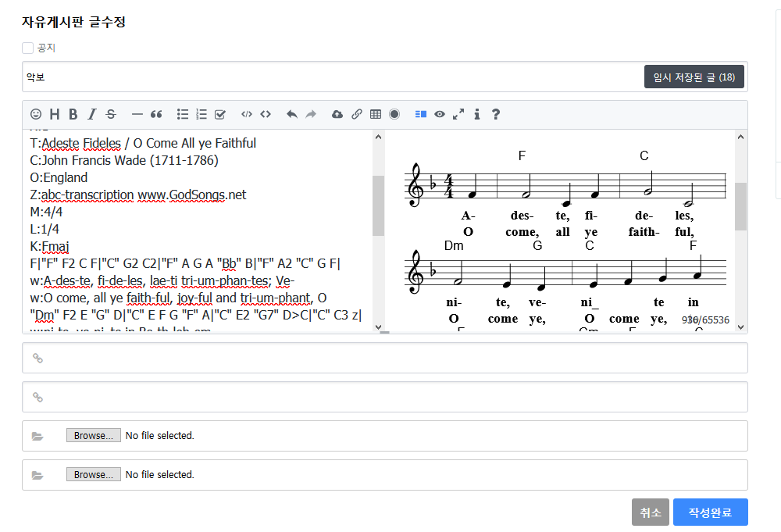781x532 pixels.
Task: Cancel editing with the 취소 button
Action: click(x=650, y=512)
